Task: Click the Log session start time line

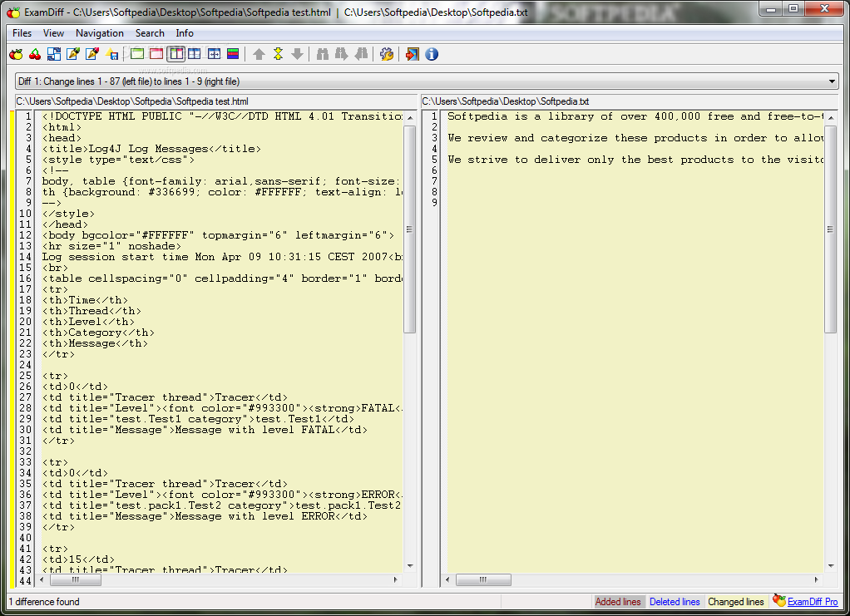Action: pyautogui.click(x=222, y=257)
